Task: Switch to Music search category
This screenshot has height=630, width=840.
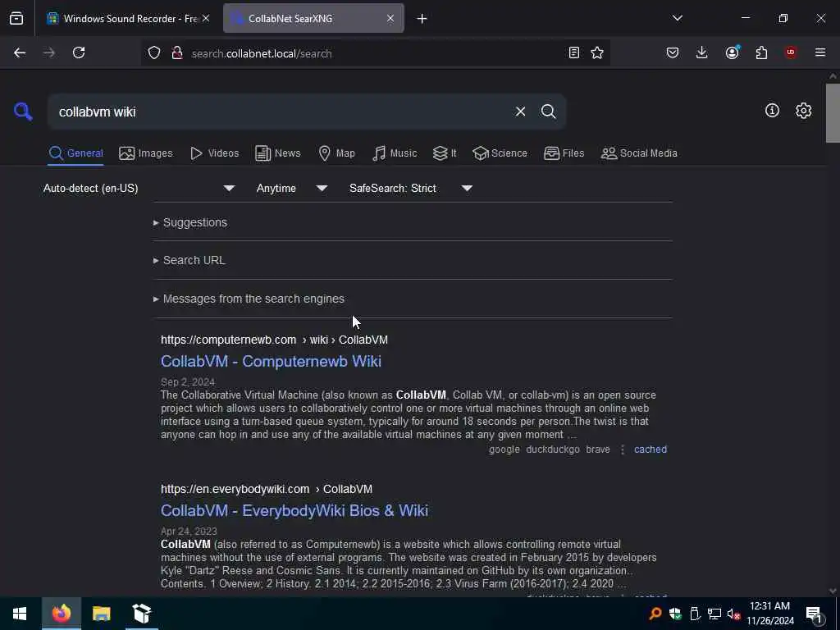Action: pyautogui.click(x=395, y=153)
